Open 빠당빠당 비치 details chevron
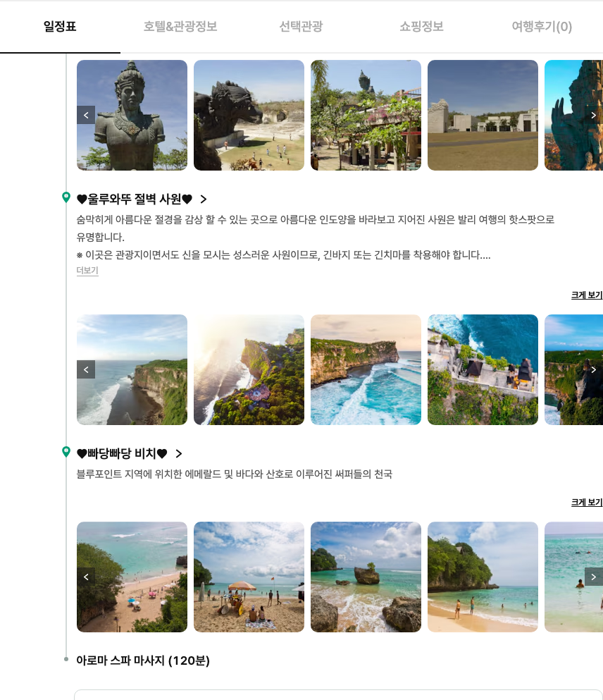 [179, 453]
